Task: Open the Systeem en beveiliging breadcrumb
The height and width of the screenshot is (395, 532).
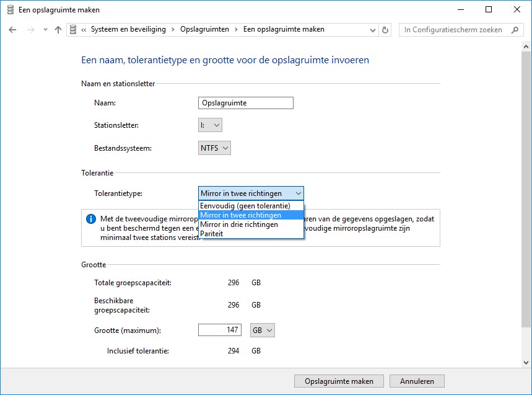Action: click(x=128, y=29)
